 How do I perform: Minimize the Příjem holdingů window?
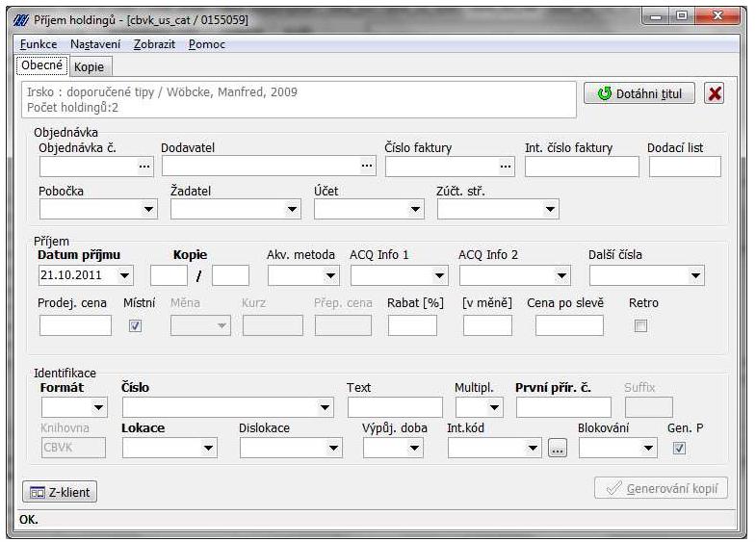tap(656, 16)
